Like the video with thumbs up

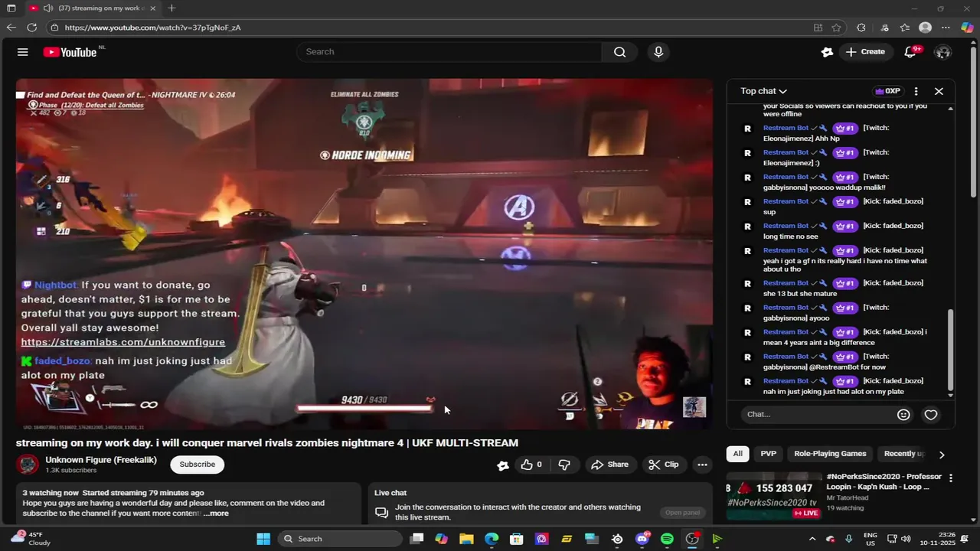531,465
